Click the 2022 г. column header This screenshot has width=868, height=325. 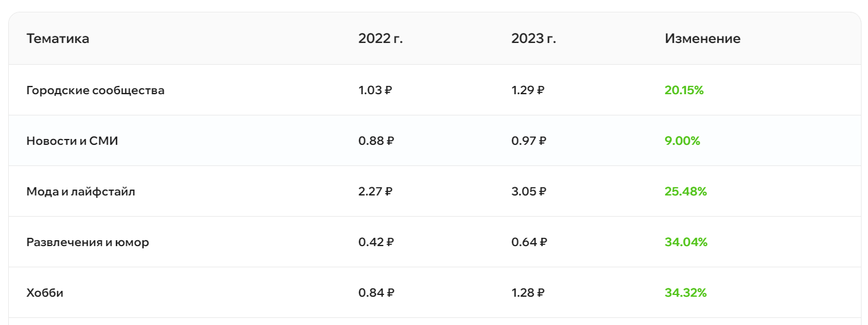point(380,39)
